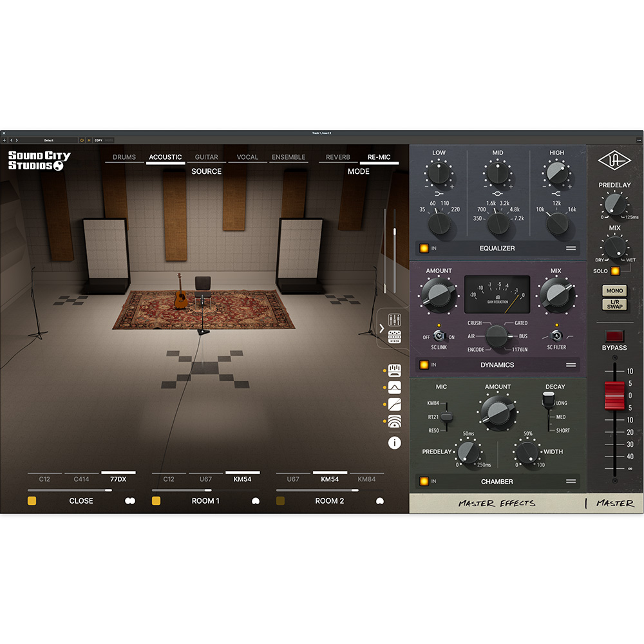Switch to the ACOUSTIC source tab

pyautogui.click(x=165, y=156)
